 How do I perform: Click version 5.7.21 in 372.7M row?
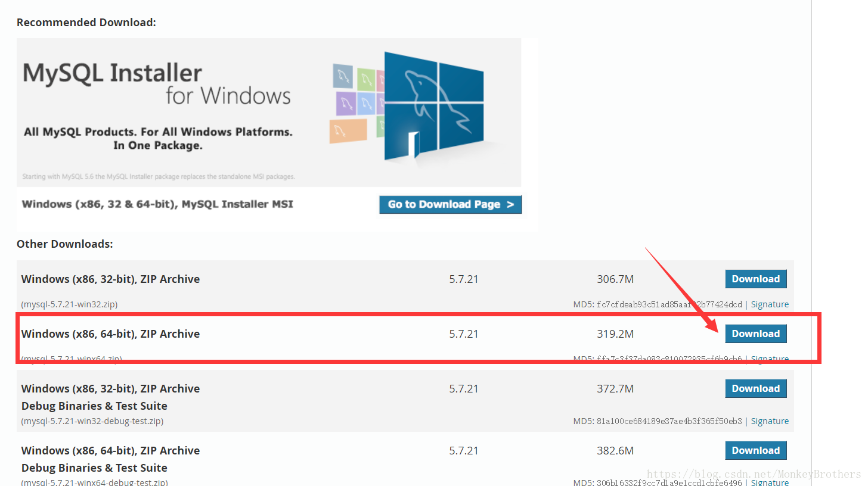464,388
